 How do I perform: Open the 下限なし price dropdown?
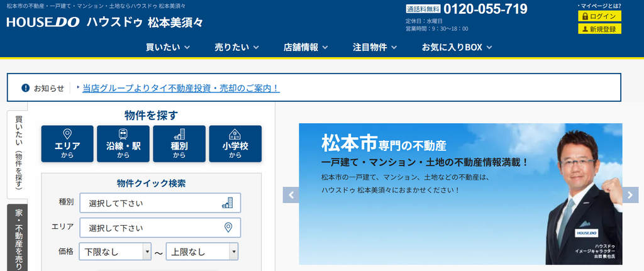tap(116, 252)
